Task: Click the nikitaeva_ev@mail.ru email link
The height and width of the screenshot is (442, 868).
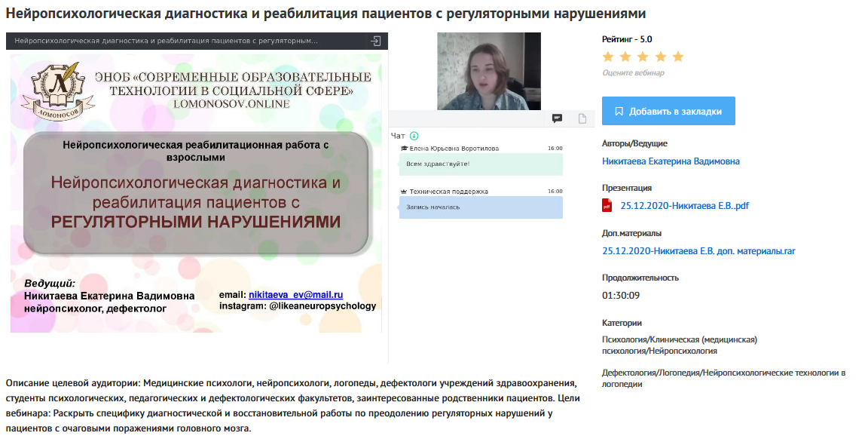Action: coord(295,295)
